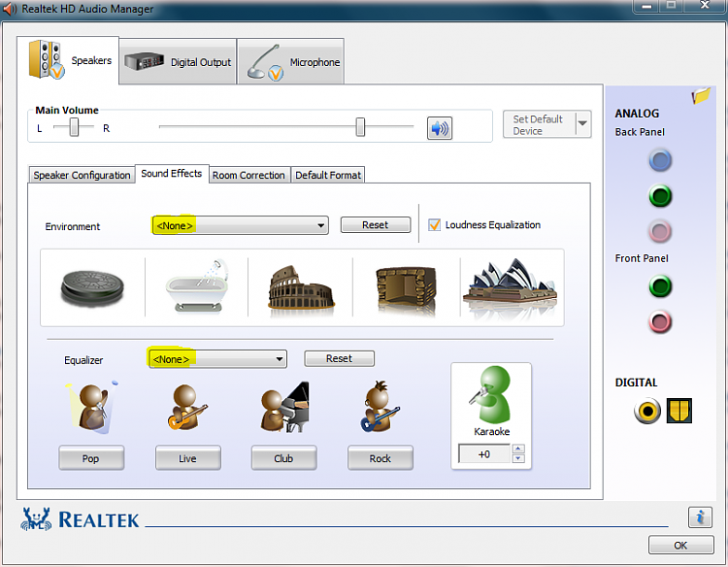Apply the Club equalizer preset button
Screen dimensions: 728x567
coord(283,458)
